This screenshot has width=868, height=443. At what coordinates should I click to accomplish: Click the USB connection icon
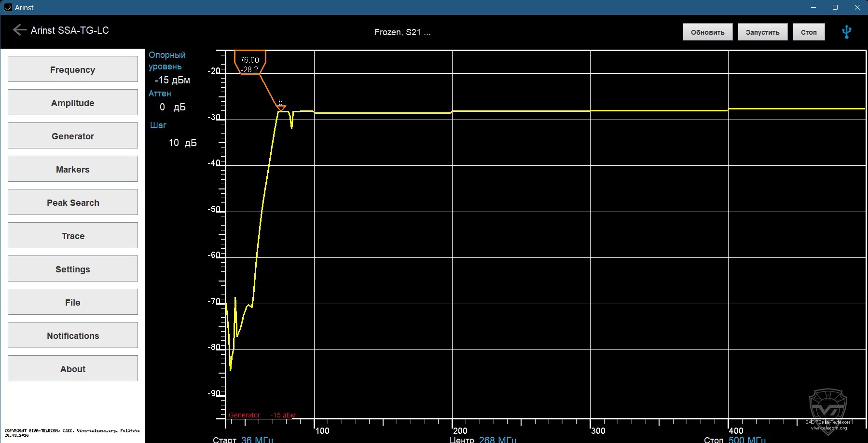click(x=846, y=32)
